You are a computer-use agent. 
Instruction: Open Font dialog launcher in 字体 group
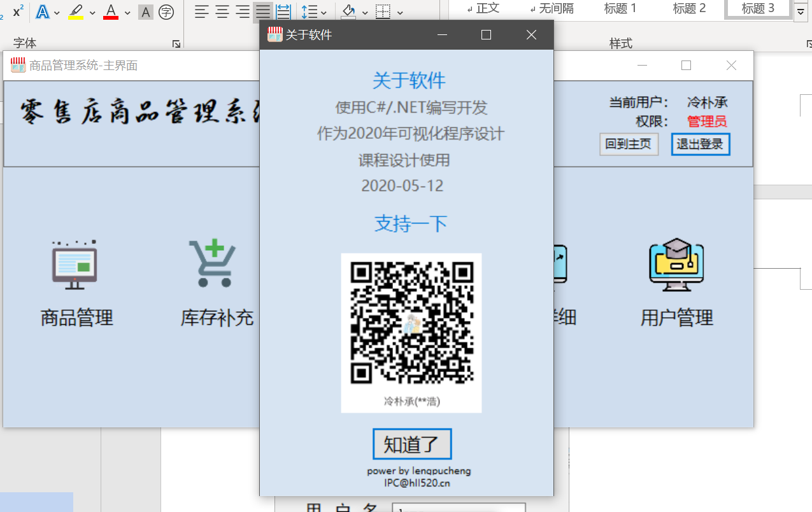coord(176,43)
